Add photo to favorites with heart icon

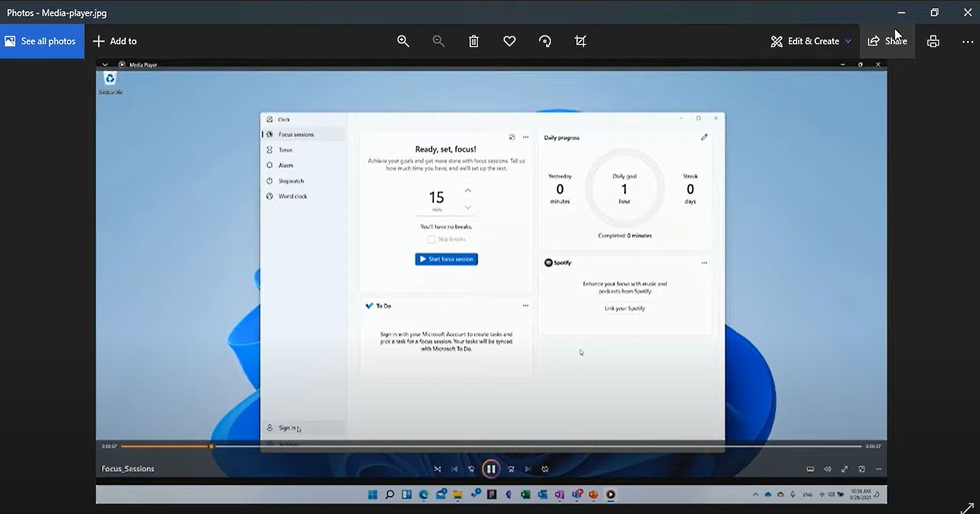click(510, 41)
